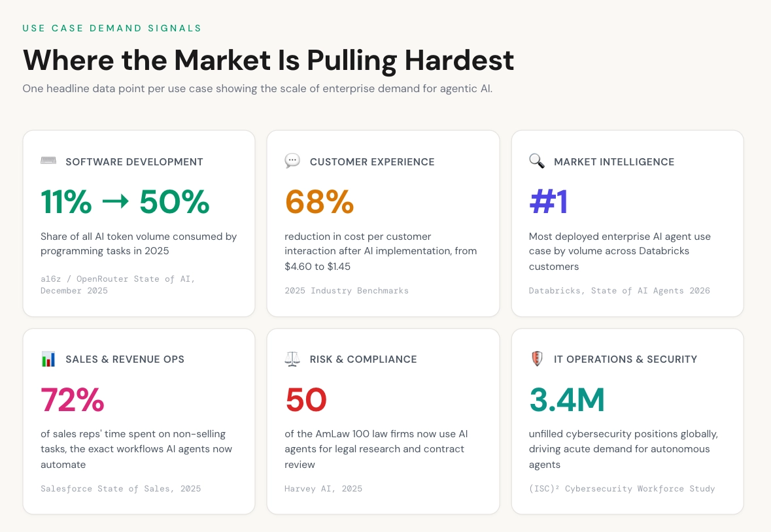
Task: Click the green 11% → 50% statistic
Action: click(x=125, y=202)
